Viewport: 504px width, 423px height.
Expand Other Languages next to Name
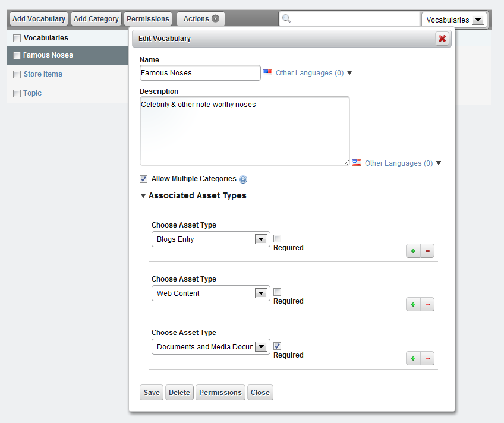(314, 73)
